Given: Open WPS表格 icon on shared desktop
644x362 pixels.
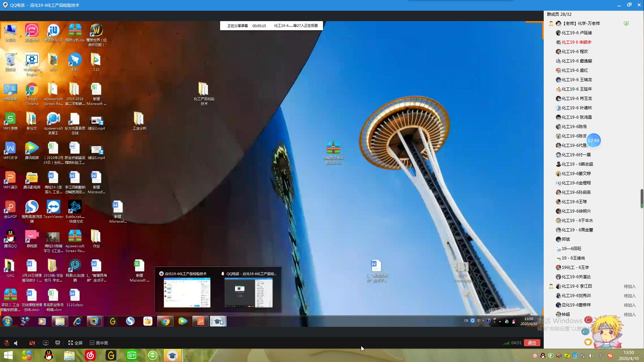Looking at the screenshot, I should (10, 121).
